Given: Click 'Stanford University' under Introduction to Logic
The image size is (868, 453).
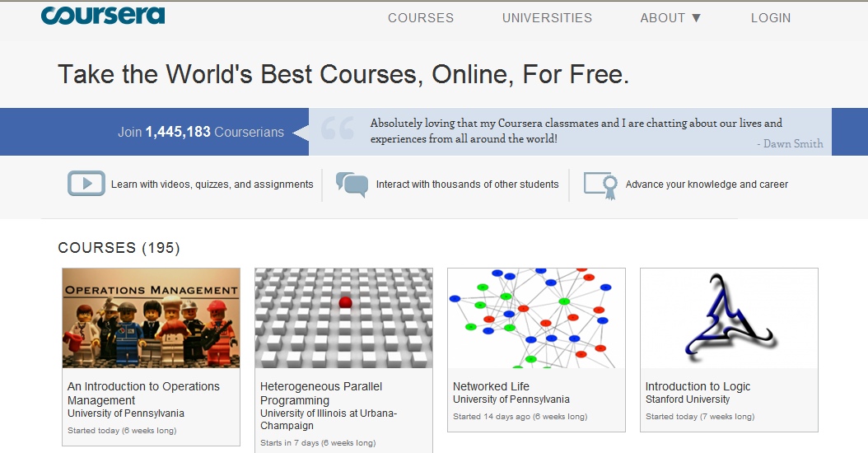Looking at the screenshot, I should 688,399.
